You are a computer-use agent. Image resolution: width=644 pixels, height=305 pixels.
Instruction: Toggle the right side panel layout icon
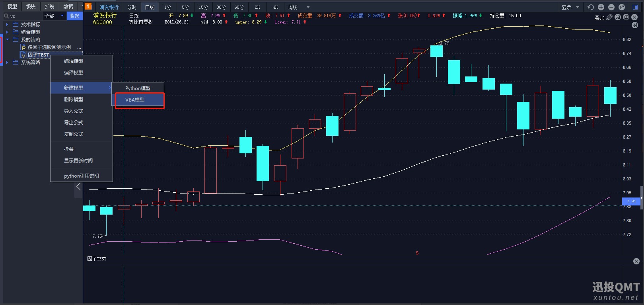(635, 7)
